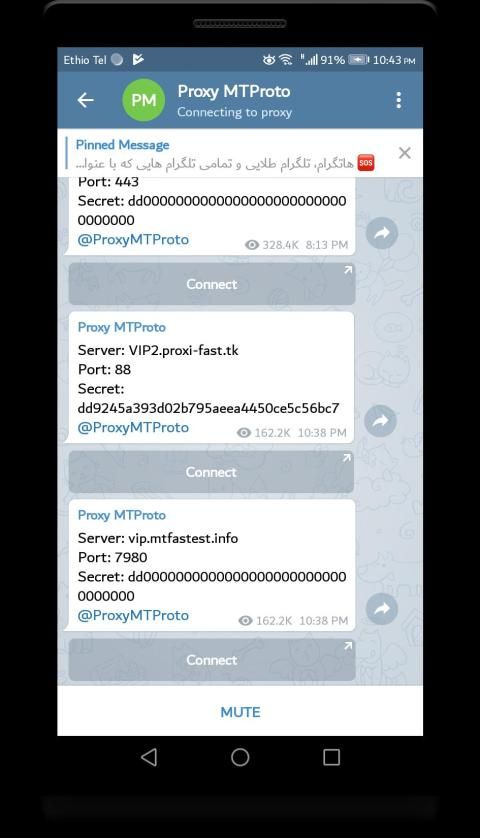Open the PM channel avatar

point(143,100)
